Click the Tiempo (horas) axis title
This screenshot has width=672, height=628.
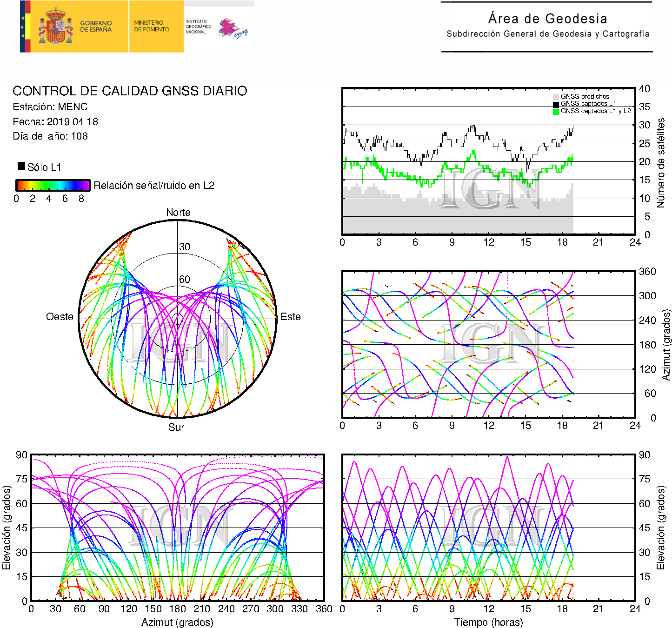(x=488, y=622)
